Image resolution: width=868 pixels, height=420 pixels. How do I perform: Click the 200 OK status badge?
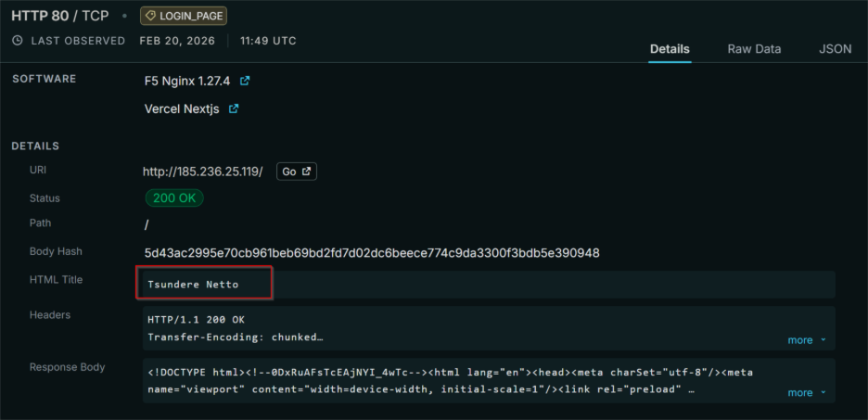[174, 197]
